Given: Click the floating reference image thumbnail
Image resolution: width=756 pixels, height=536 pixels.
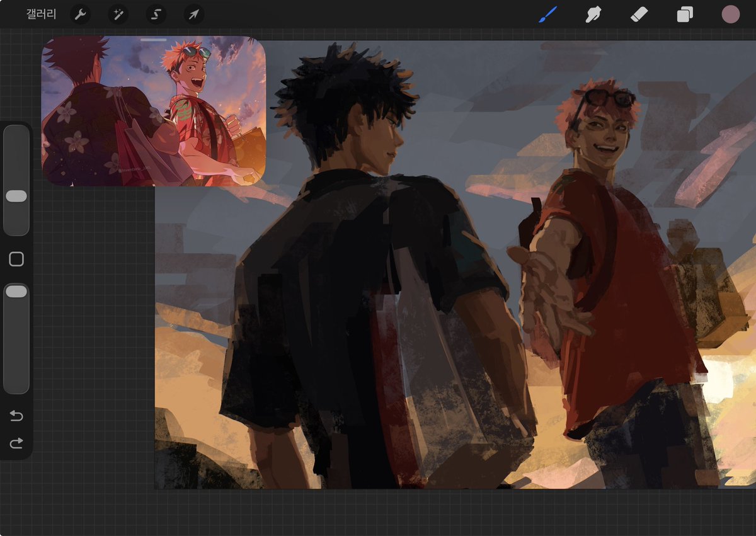Looking at the screenshot, I should click(154, 111).
